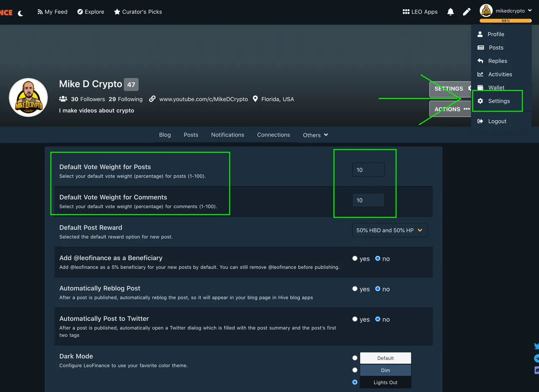Open the notifications bell icon
The image size is (539, 392).
coord(451,12)
